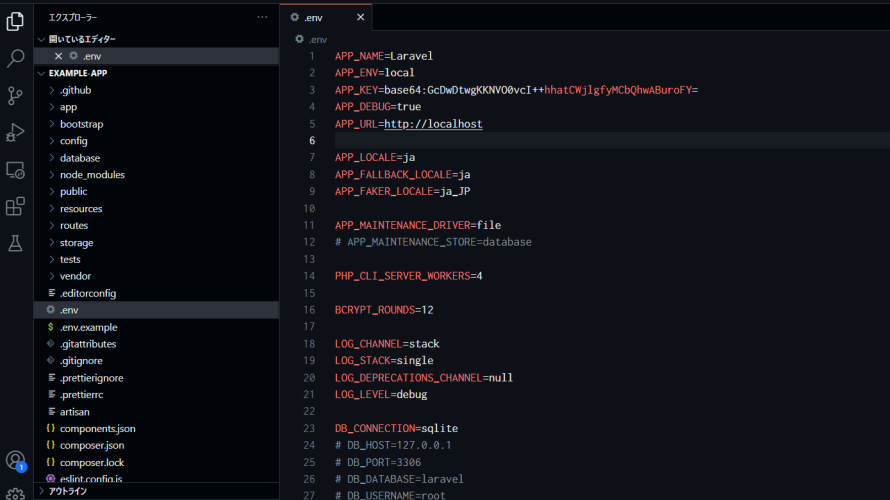Click the .env breadcrumb item
The image size is (890, 500).
(x=312, y=39)
